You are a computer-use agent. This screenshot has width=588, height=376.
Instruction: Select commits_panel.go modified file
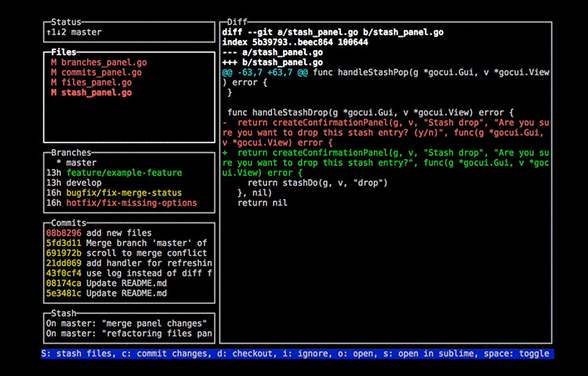pyautogui.click(x=101, y=72)
